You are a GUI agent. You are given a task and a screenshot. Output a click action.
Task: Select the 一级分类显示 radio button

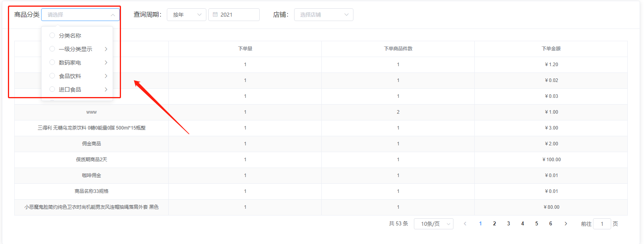click(x=52, y=49)
